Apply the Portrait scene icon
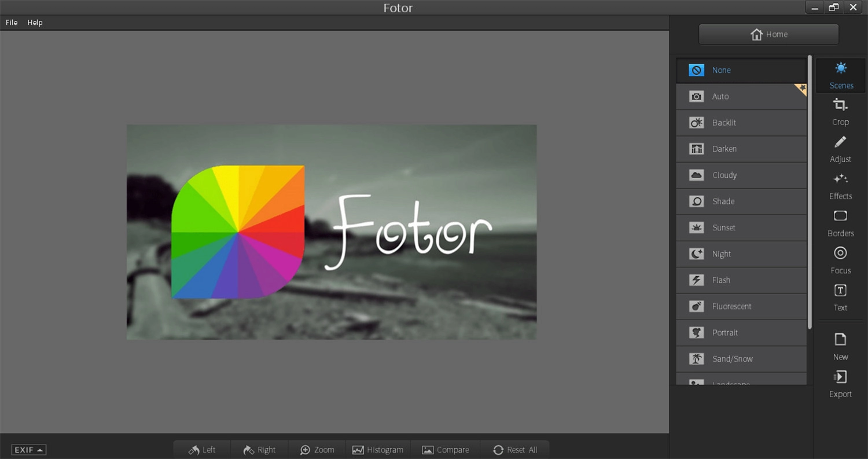Screen dimensions: 868x459 tap(696, 333)
